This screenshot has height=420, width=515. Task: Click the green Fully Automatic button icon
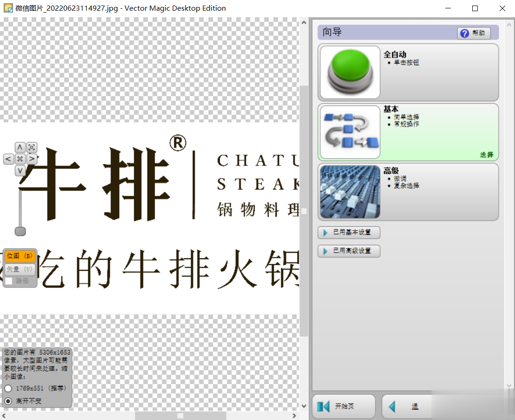point(350,72)
